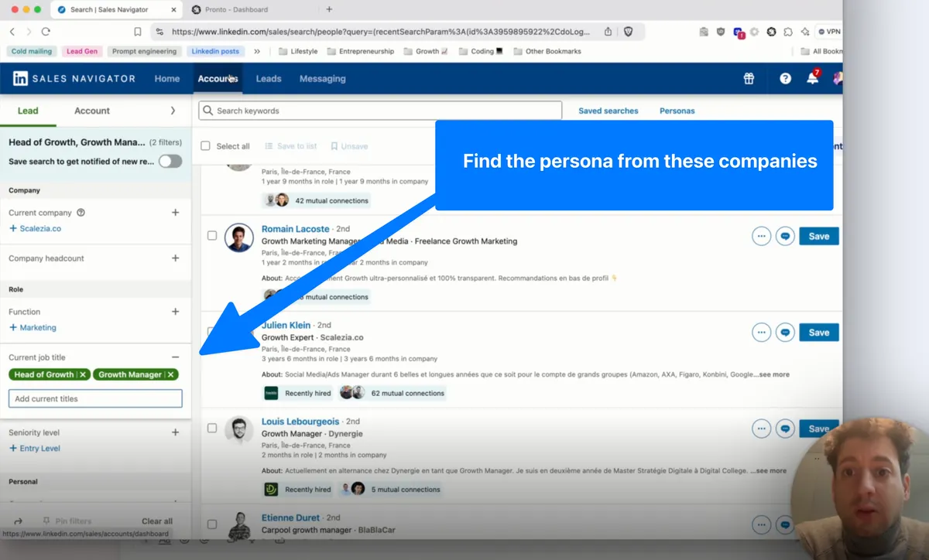929x560 pixels.
Task: Reload the page with refresh icon
Action: [x=46, y=32]
